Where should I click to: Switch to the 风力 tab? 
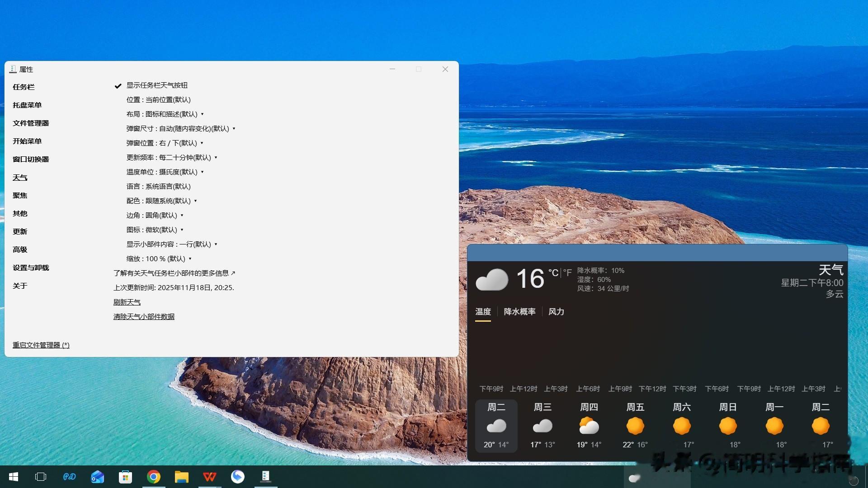click(x=556, y=311)
